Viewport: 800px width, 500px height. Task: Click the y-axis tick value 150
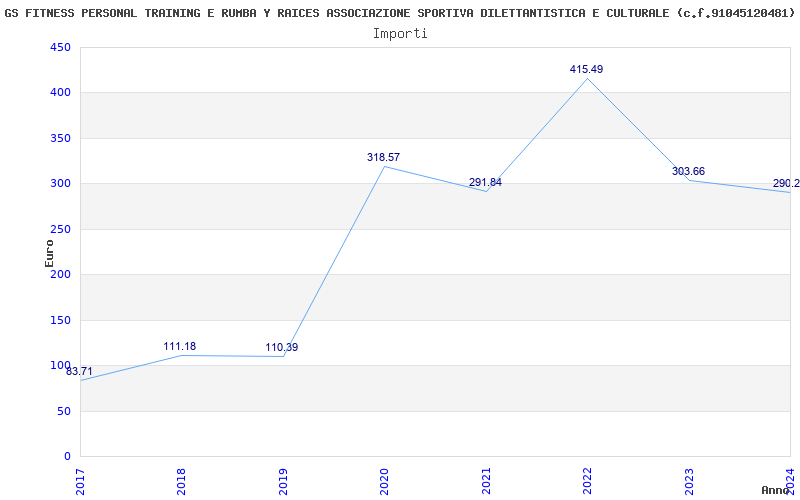60,320
